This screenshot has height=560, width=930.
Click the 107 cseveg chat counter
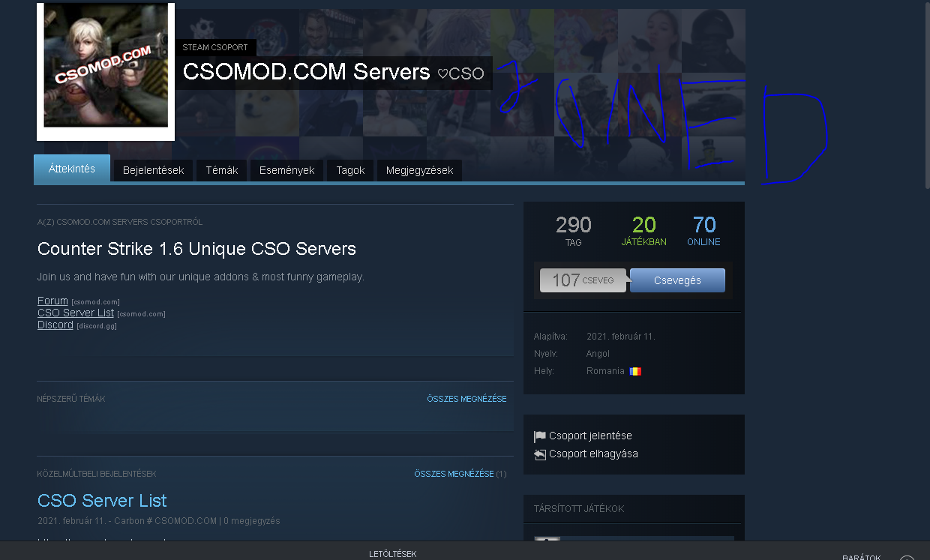tap(583, 280)
